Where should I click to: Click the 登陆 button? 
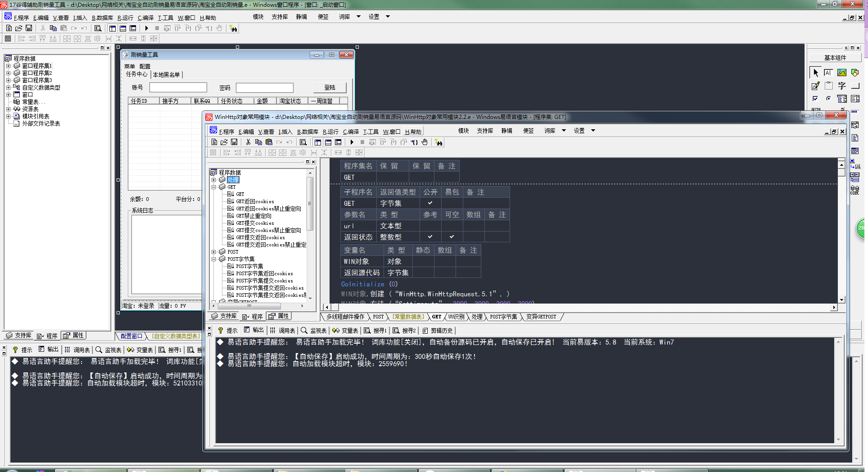point(330,87)
